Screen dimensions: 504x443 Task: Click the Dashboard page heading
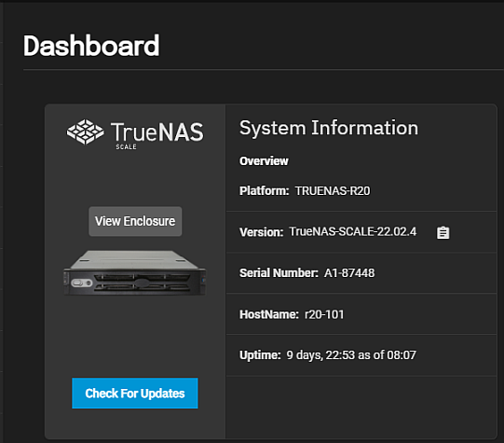click(x=91, y=46)
